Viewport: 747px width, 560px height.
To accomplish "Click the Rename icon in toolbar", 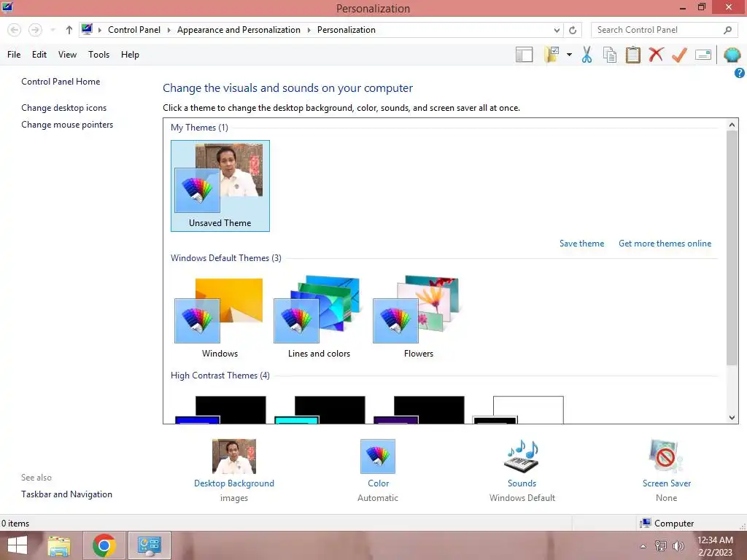I will [703, 55].
